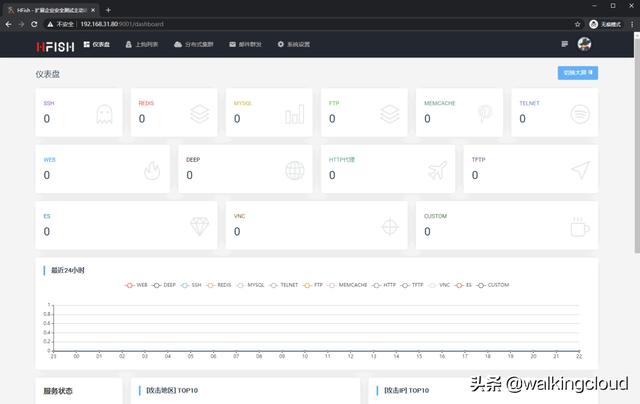Toggle SSH series in chart legend

point(191,285)
